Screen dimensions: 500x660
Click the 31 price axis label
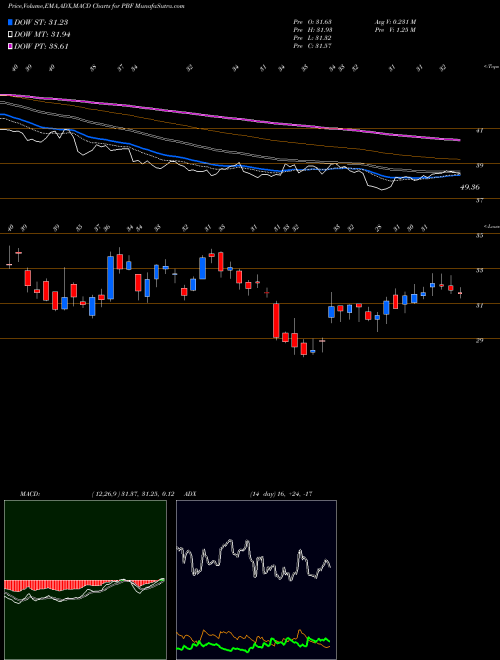click(479, 306)
